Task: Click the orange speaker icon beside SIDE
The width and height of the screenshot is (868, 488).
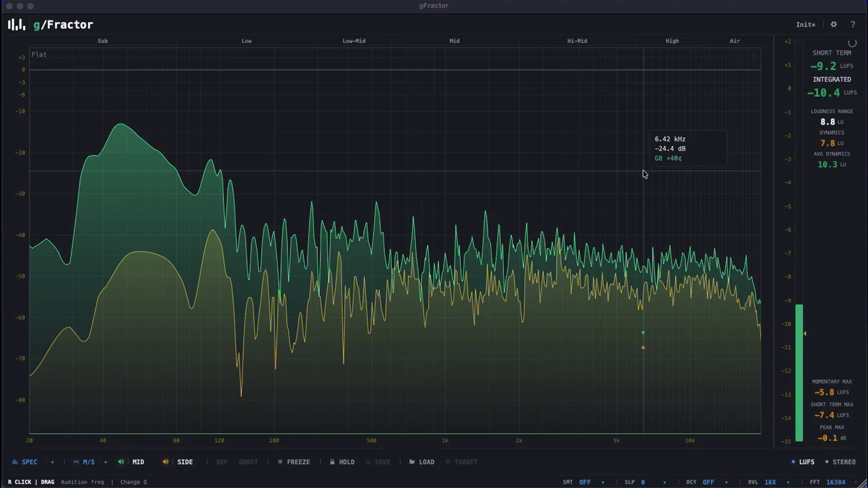Action: 166,462
